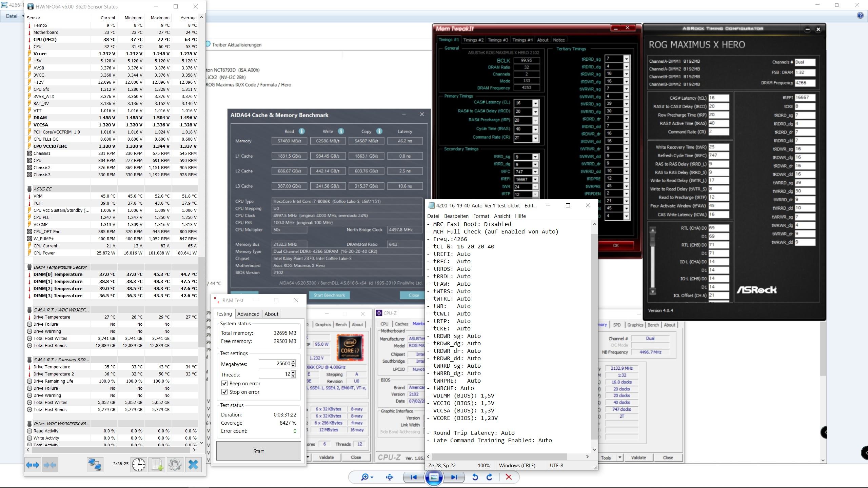Click HWiNFO shrink-columns arrows icon

(50, 465)
